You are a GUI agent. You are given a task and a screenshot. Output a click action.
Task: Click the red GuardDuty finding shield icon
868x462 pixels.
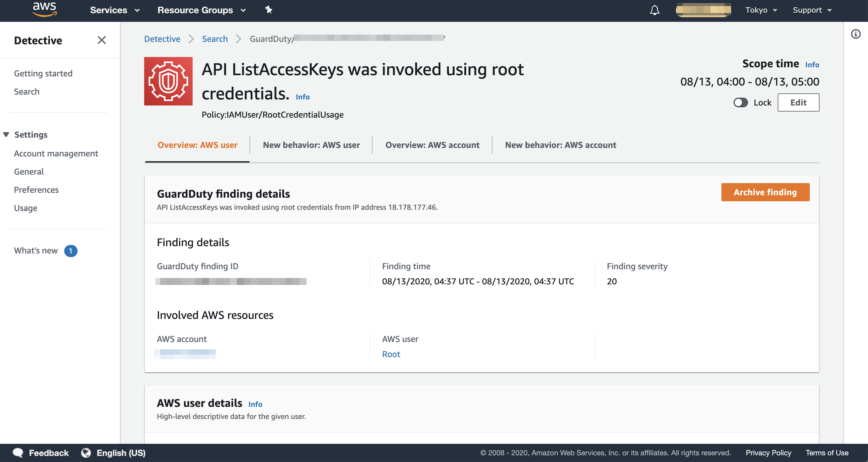pos(168,81)
